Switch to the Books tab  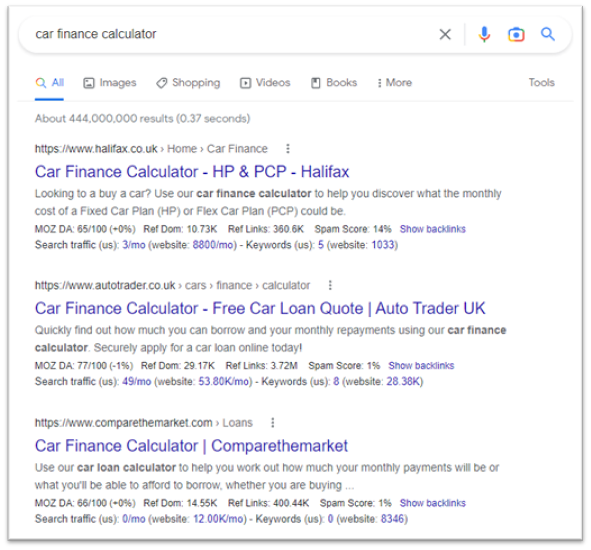(334, 83)
